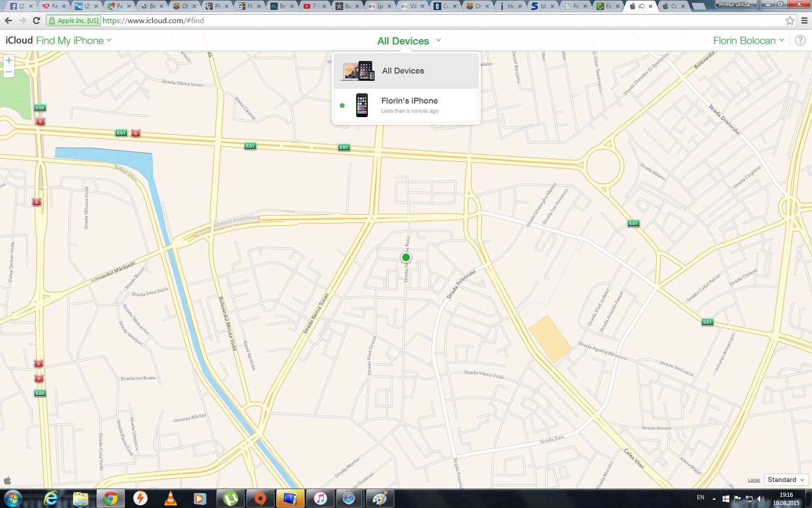Switch to the Google Maps browser tab
The image size is (812, 508).
119,6
